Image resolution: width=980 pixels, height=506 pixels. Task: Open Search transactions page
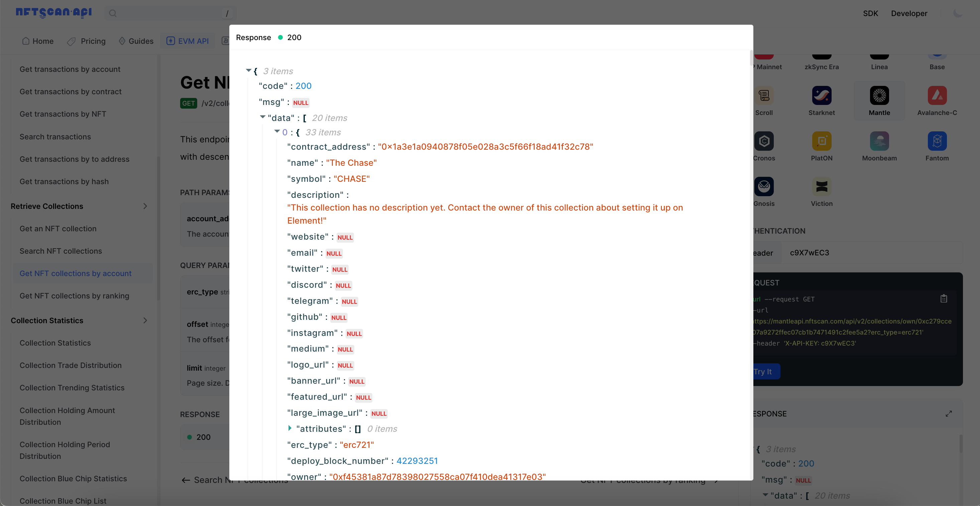[x=55, y=137]
